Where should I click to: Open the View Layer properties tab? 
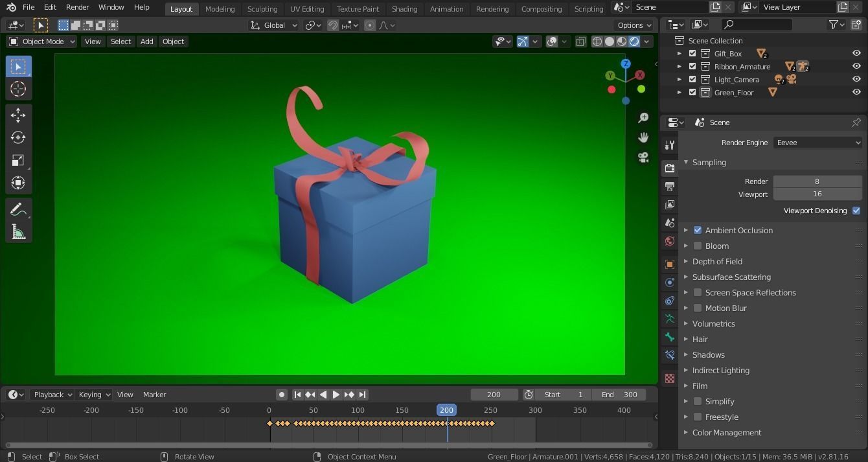pos(670,205)
